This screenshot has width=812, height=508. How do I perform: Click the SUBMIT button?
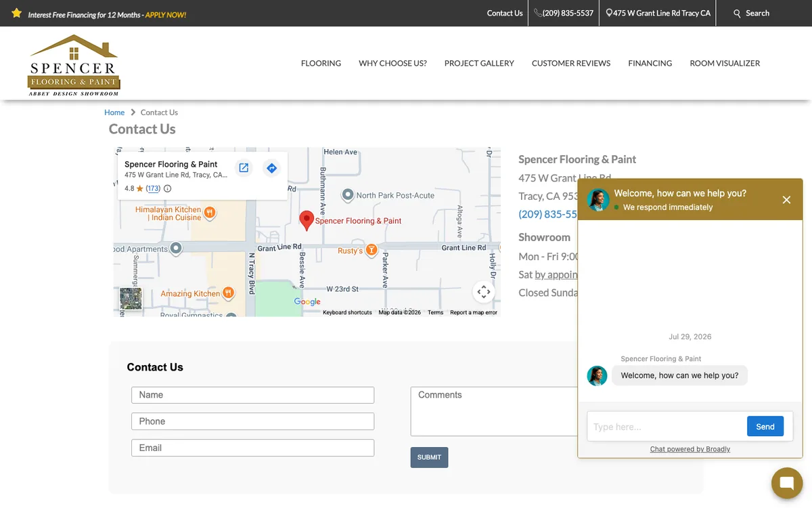tap(429, 457)
